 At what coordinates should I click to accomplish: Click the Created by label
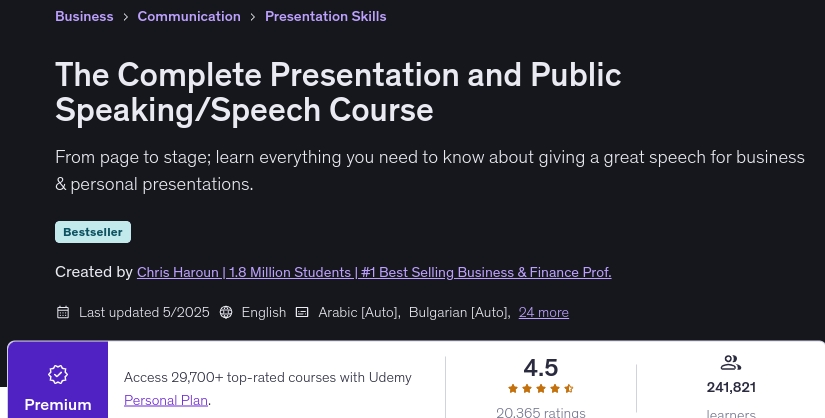point(94,272)
